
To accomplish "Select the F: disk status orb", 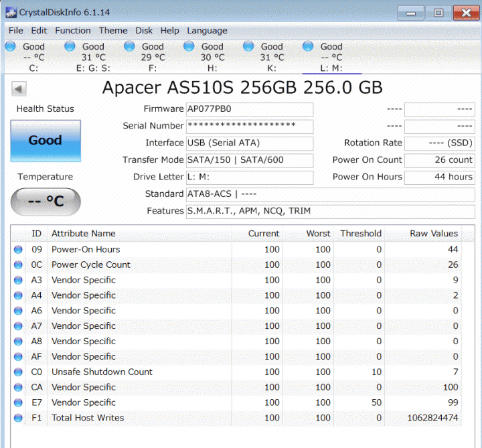I will [129, 46].
